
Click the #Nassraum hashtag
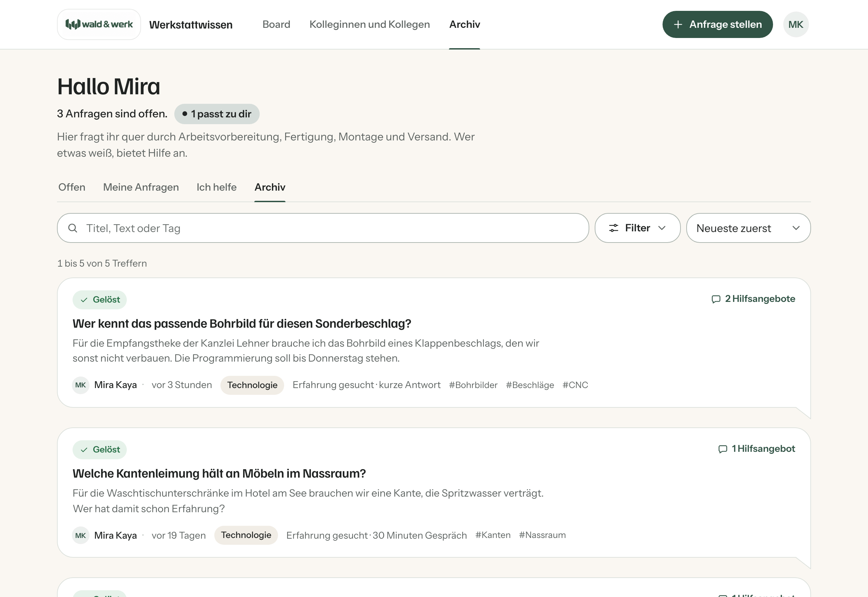542,535
